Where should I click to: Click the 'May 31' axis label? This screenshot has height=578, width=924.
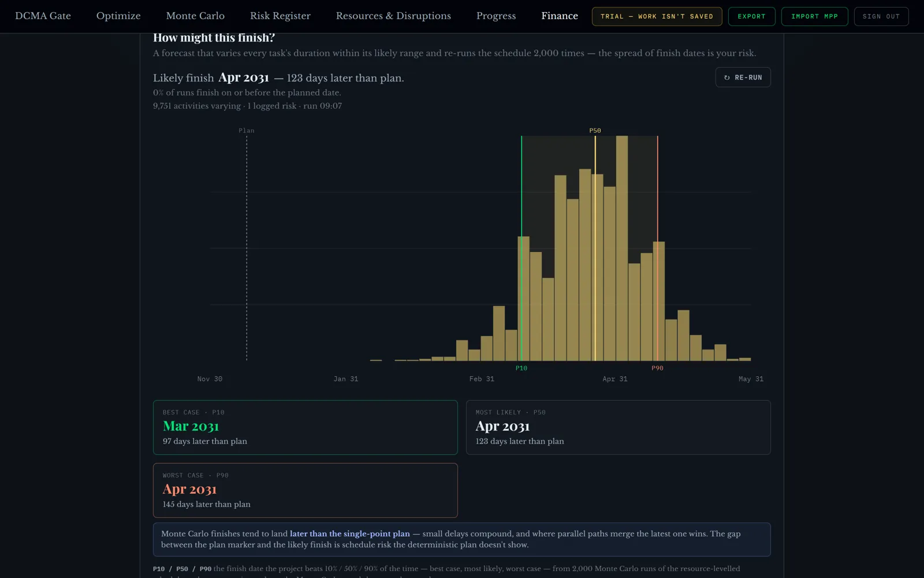[x=751, y=379]
